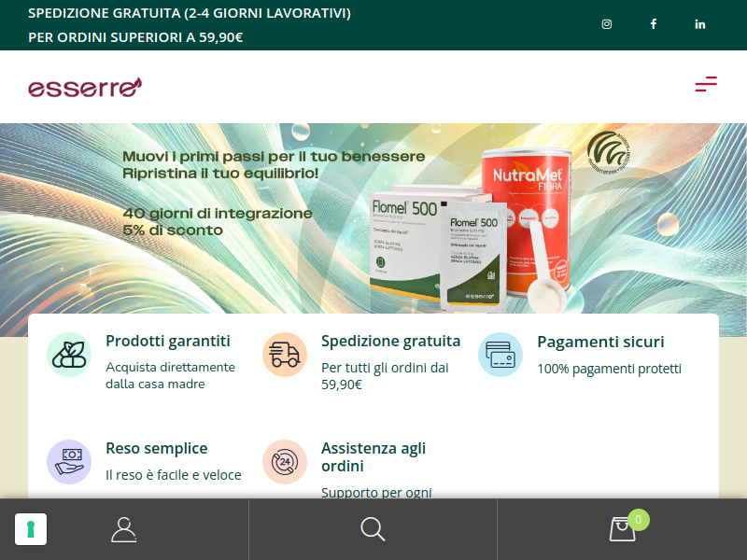Image resolution: width=747 pixels, height=560 pixels.
Task: Click the '5% di sconto' banner text
Action: coord(173,231)
